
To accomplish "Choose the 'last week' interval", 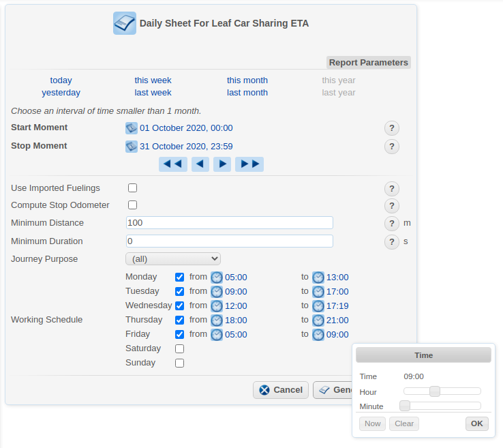I will coord(153,93).
